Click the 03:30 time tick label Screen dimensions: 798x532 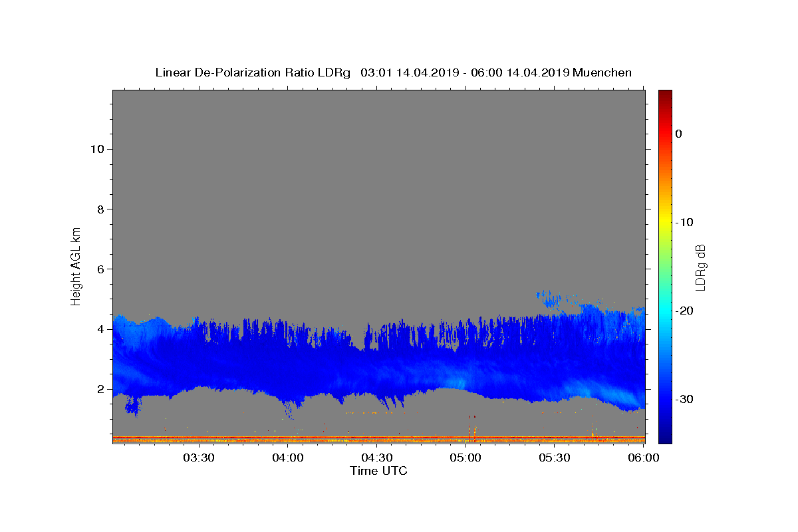(x=199, y=458)
